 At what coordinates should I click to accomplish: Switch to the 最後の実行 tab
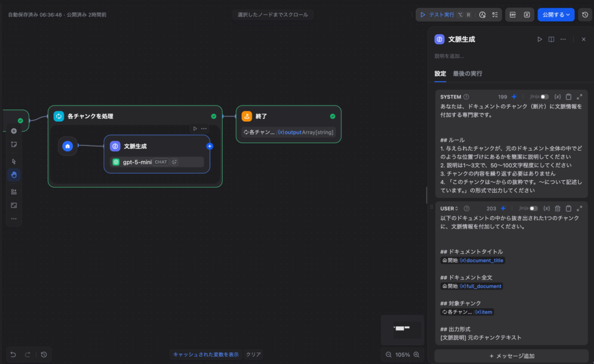coord(468,74)
